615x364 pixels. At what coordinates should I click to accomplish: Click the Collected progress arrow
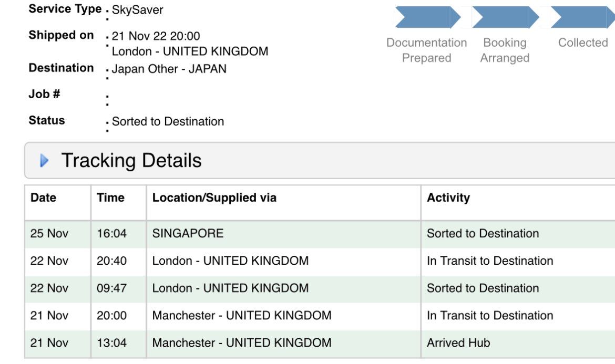(x=583, y=17)
